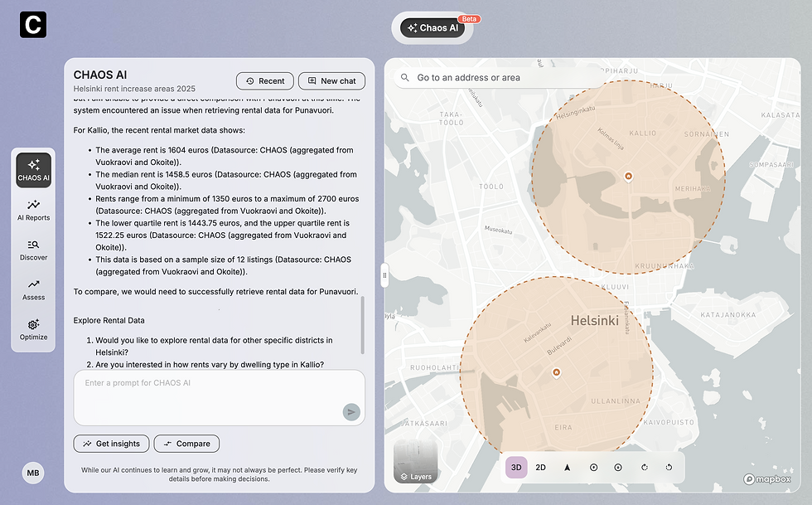This screenshot has height=505, width=812.
Task: Open the Assess sidebar section
Action: point(34,290)
